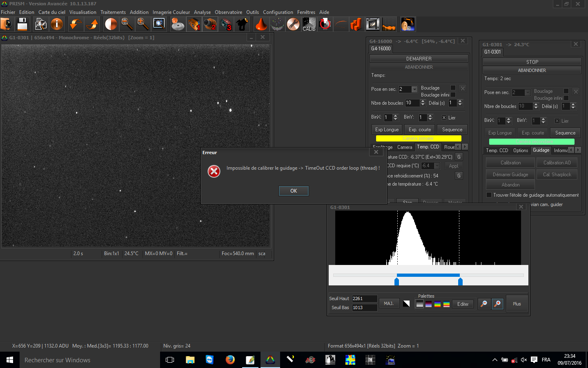
Task: Toggle Bouclage checkbox in G4-16000 panel
Action: tap(453, 88)
